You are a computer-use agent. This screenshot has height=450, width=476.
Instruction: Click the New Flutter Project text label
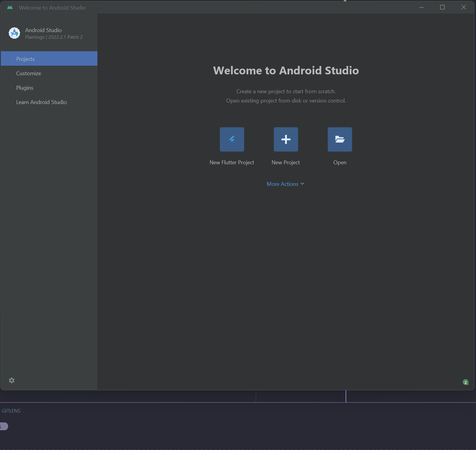(232, 162)
